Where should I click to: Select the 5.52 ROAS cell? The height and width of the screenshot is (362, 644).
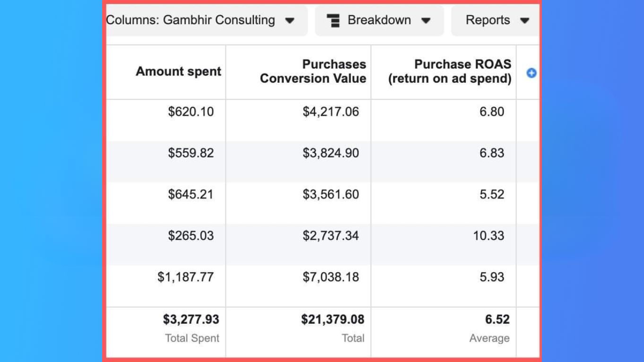[x=492, y=194]
